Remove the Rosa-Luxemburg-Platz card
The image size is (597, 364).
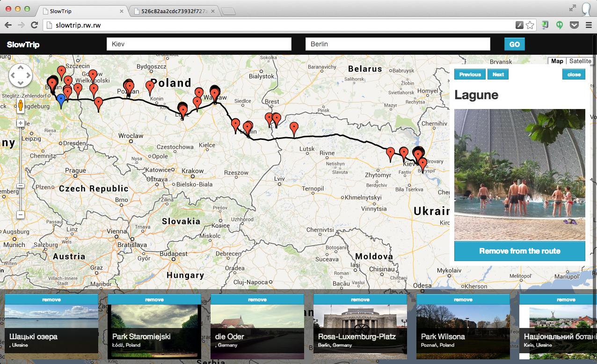point(360,299)
